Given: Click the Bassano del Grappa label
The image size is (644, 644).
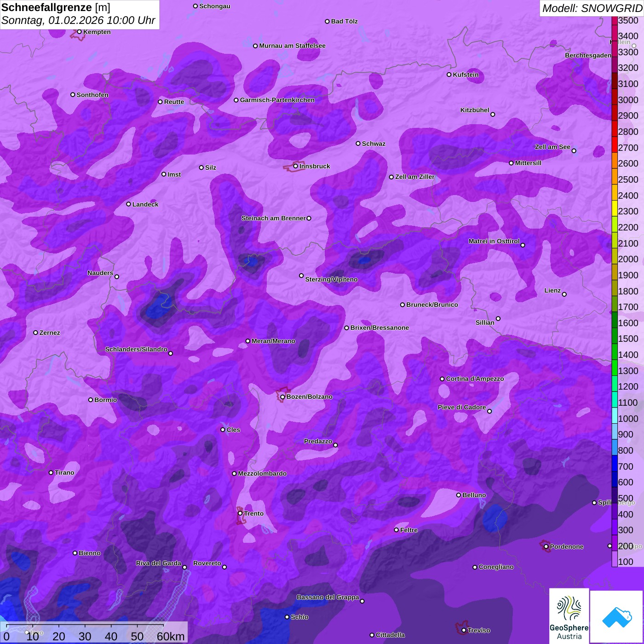Looking at the screenshot, I should click(328, 597).
